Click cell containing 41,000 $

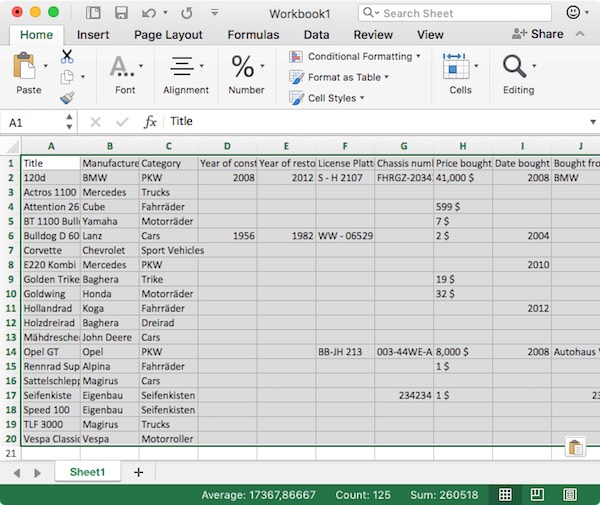(463, 178)
